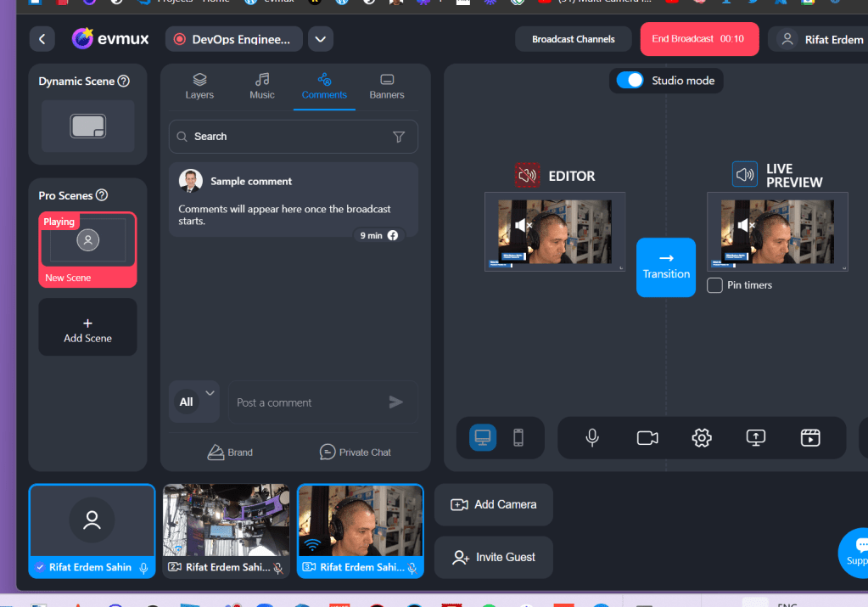Switch to the Music tab
This screenshot has width=868, height=607.
(262, 87)
